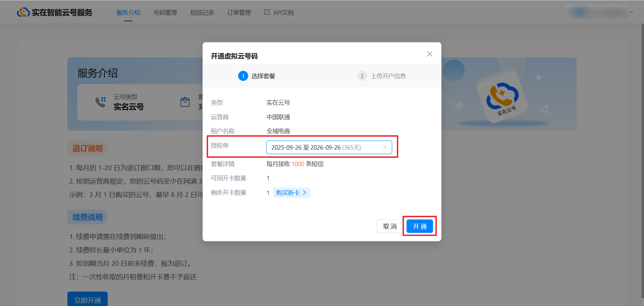Click the 立即开通 button
644x306 pixels.
pos(88,300)
